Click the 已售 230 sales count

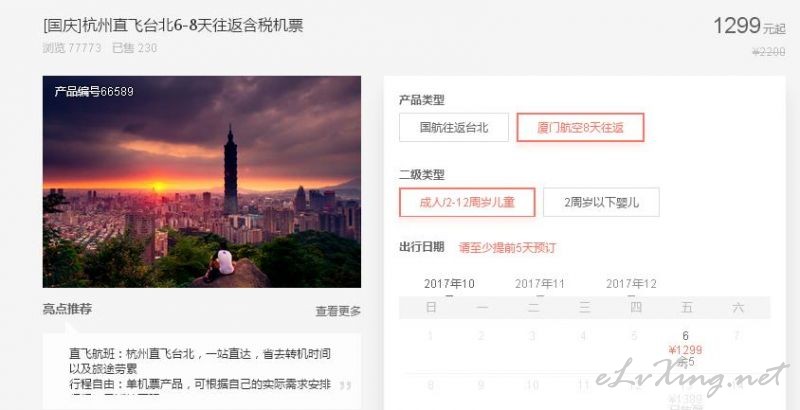[x=134, y=48]
